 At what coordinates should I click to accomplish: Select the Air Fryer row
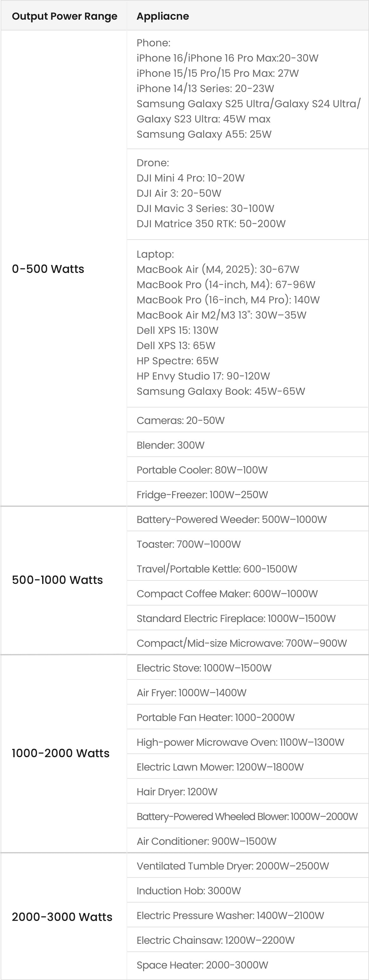click(191, 692)
